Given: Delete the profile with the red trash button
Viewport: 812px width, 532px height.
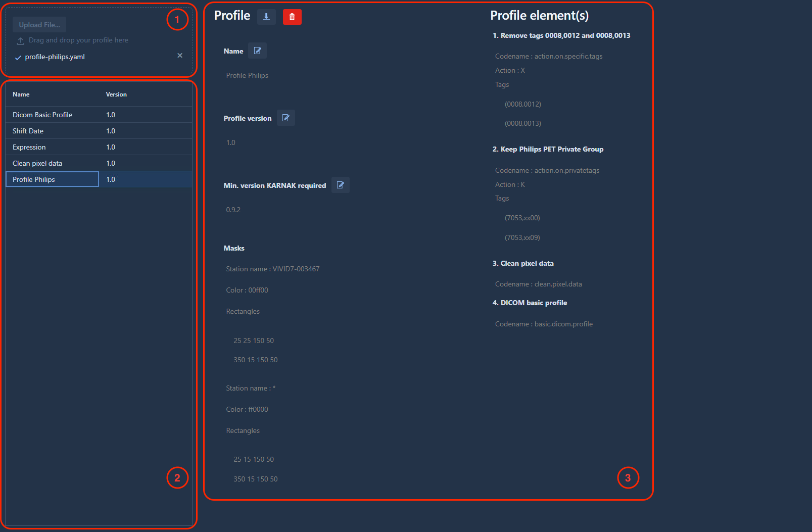Looking at the screenshot, I should tap(292, 17).
